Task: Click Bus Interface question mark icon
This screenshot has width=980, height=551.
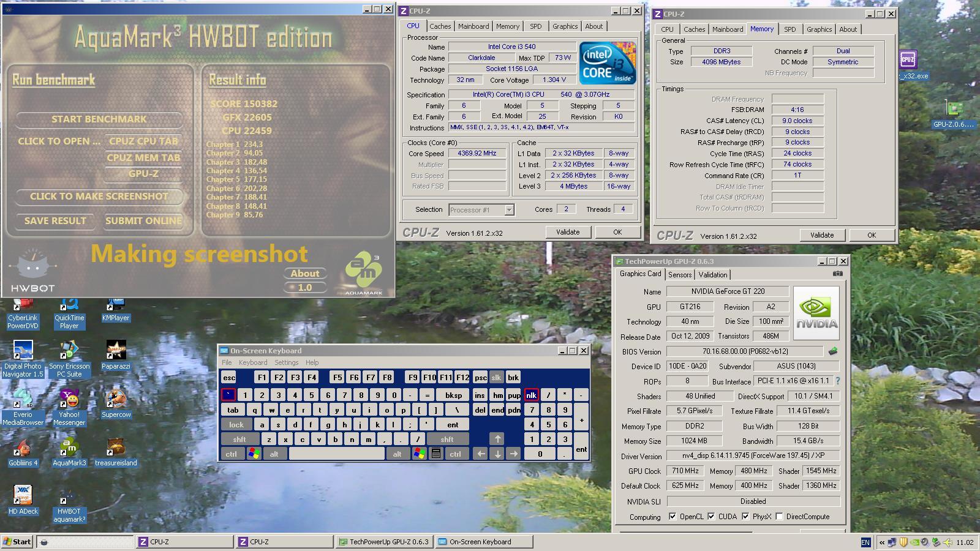Action: click(x=837, y=381)
